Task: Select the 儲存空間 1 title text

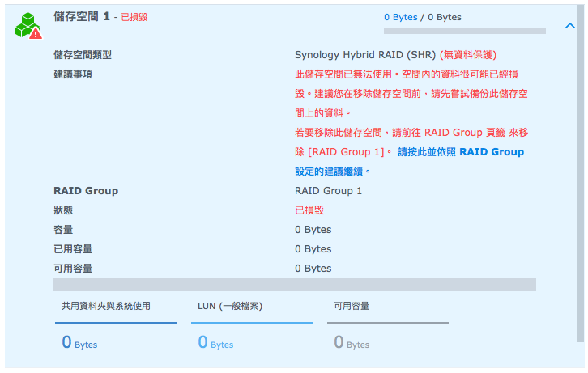Action: [x=82, y=16]
